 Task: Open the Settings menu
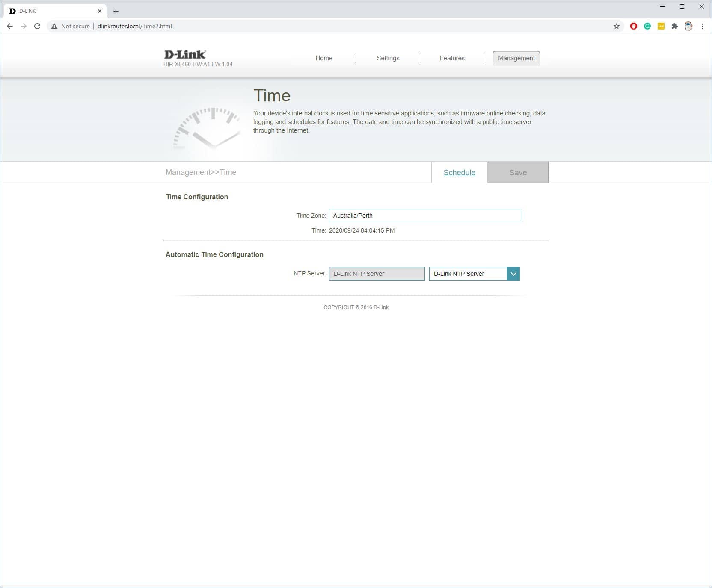coord(388,58)
